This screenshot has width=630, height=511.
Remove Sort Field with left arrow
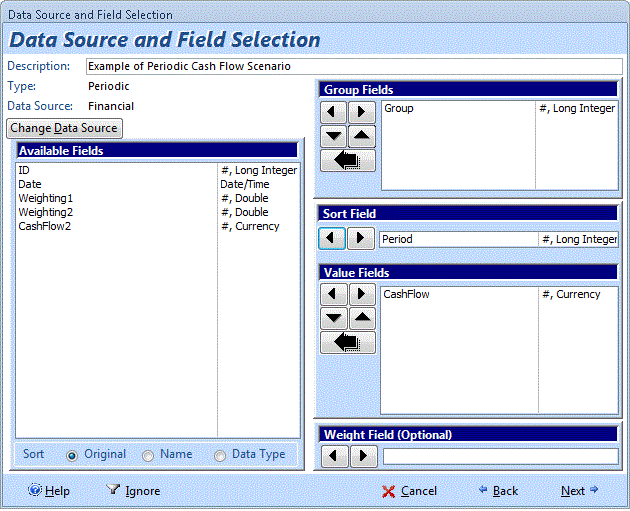tap(331, 239)
